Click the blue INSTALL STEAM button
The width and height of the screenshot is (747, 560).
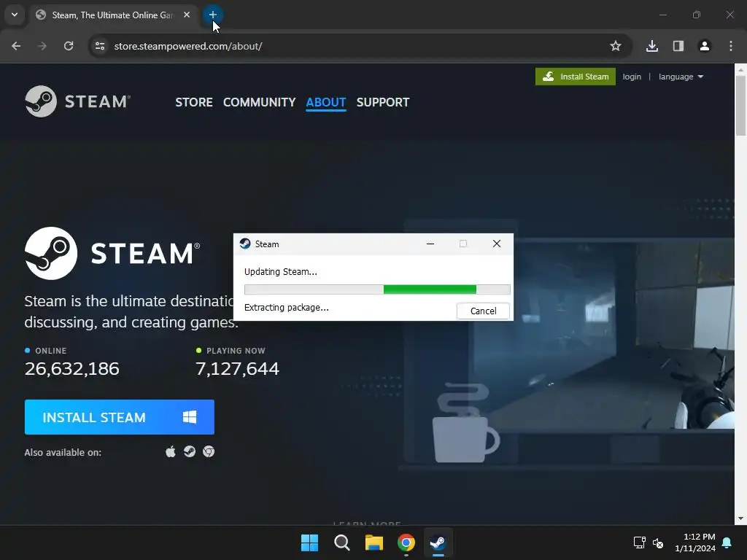(120, 417)
